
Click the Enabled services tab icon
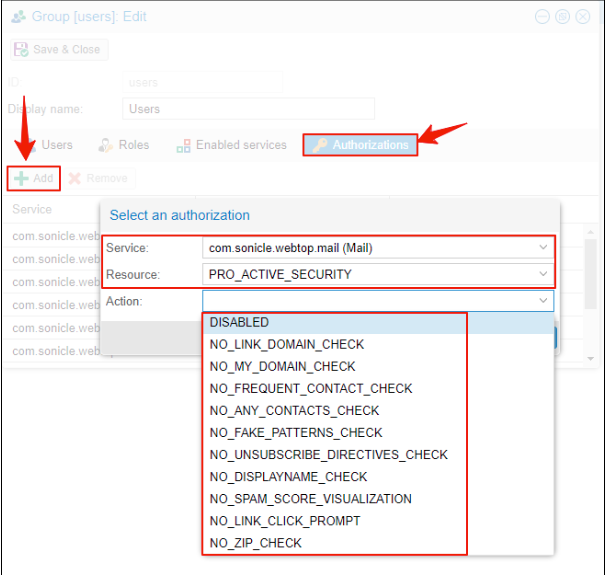pos(183,146)
